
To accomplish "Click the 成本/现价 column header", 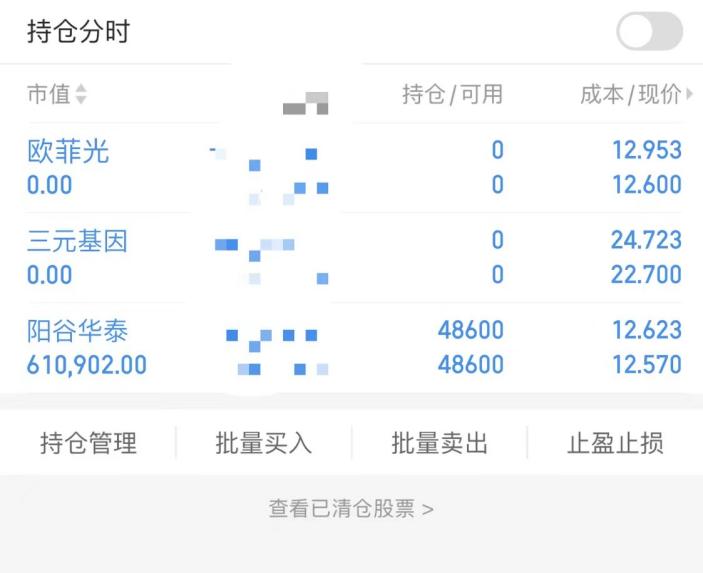I will click(630, 94).
